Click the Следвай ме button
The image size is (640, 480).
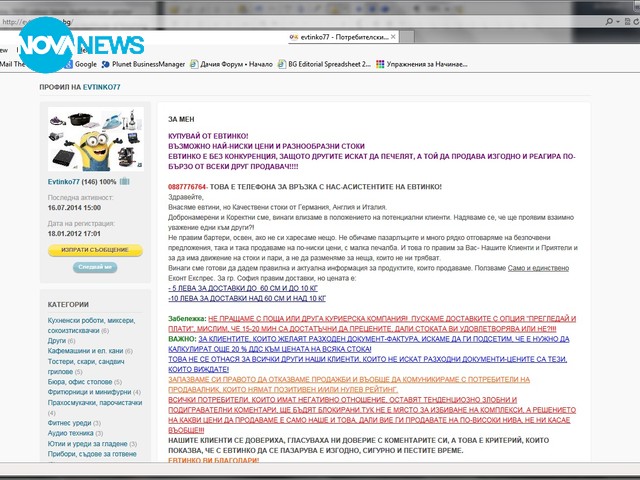pos(95,267)
